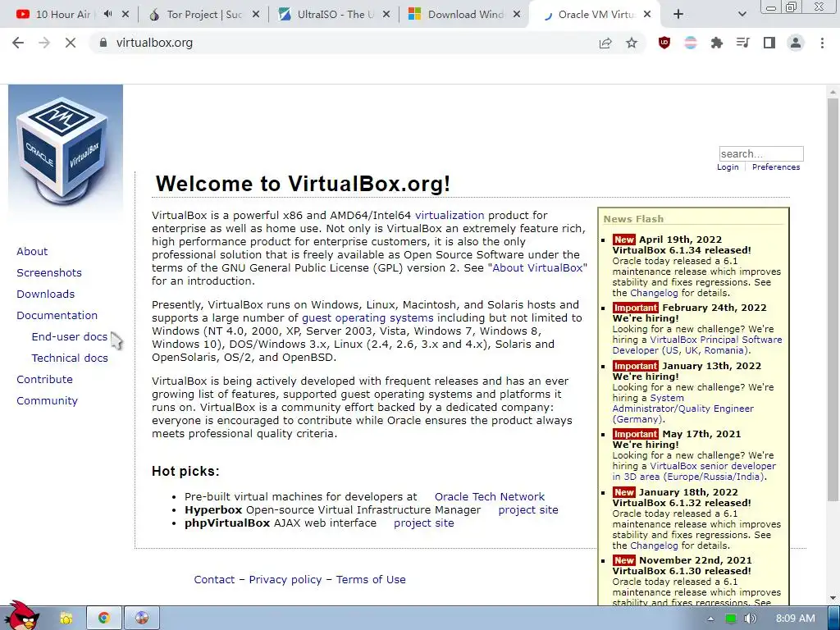This screenshot has height=630, width=840.
Task: Follow the virtualization link in the intro
Action: tap(450, 216)
